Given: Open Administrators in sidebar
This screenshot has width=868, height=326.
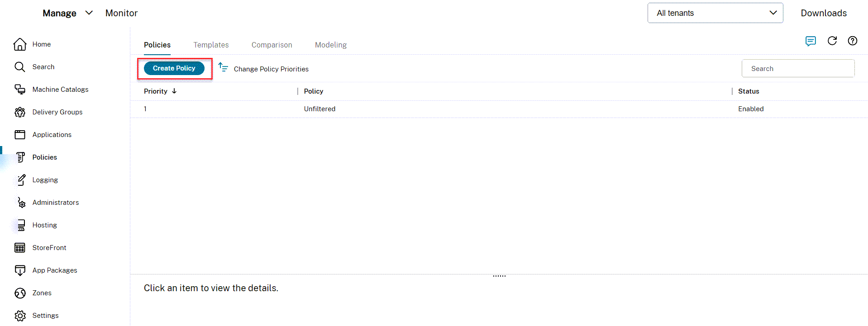Looking at the screenshot, I should point(56,203).
